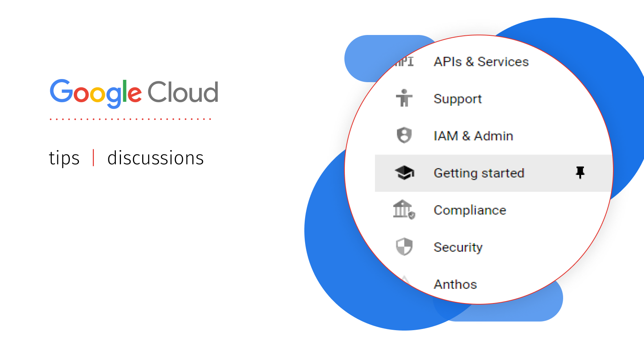Click the Security shield icon

(404, 247)
